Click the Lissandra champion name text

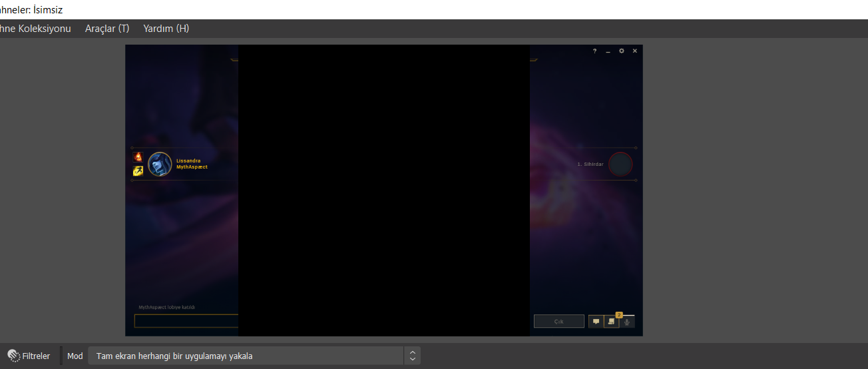tap(188, 161)
